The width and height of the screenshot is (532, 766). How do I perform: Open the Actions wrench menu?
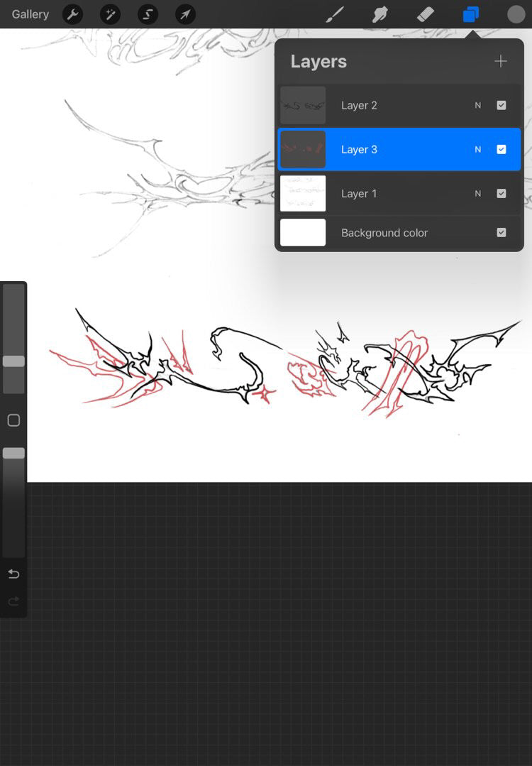point(72,14)
